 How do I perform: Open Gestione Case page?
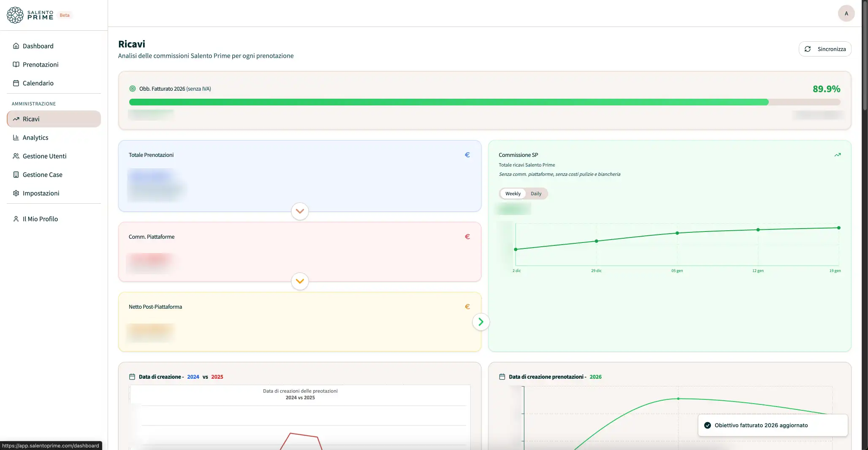[42, 175]
